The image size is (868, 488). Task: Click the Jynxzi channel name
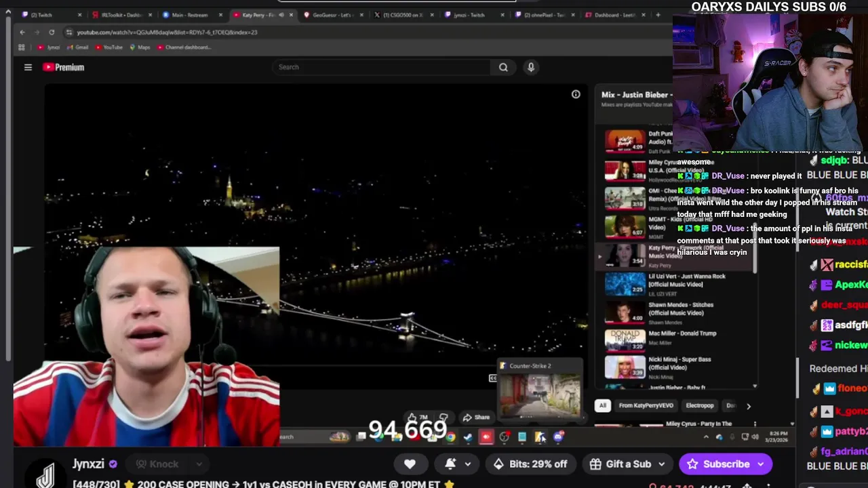pyautogui.click(x=88, y=464)
